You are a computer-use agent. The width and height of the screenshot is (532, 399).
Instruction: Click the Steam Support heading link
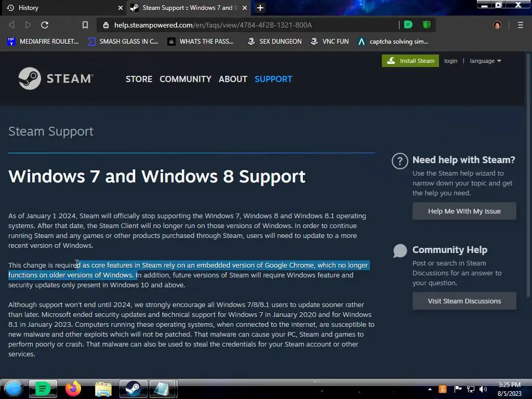[51, 131]
